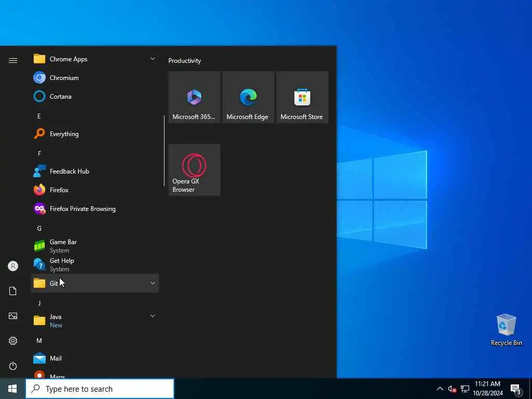Click the Git folder entry
Image resolution: width=532 pixels, height=399 pixels.
(95, 283)
